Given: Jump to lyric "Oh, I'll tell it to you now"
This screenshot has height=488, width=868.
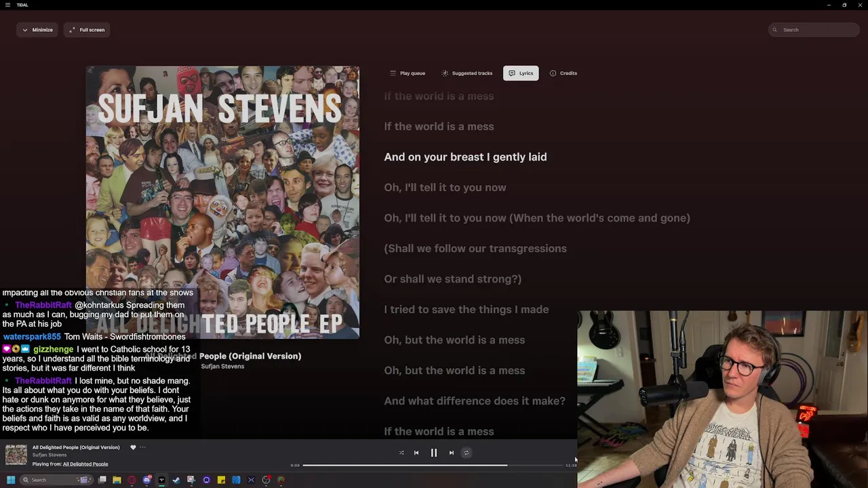Looking at the screenshot, I should click(445, 188).
